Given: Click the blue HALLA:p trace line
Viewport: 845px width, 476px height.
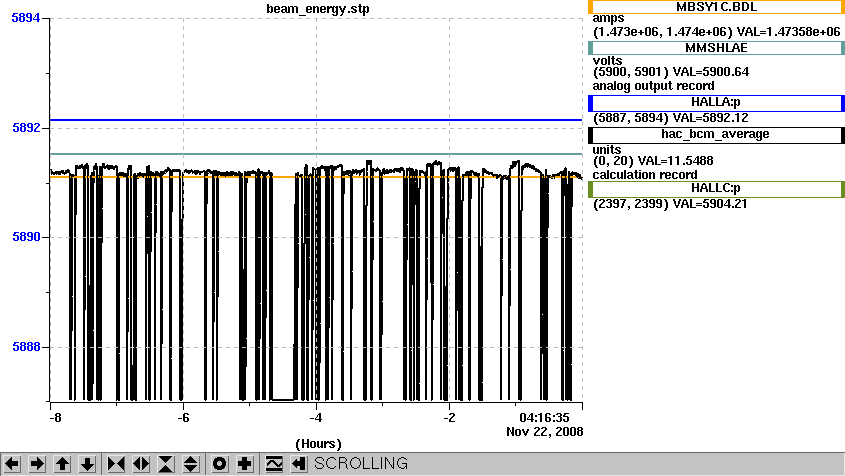Looking at the screenshot, I should pos(316,120).
